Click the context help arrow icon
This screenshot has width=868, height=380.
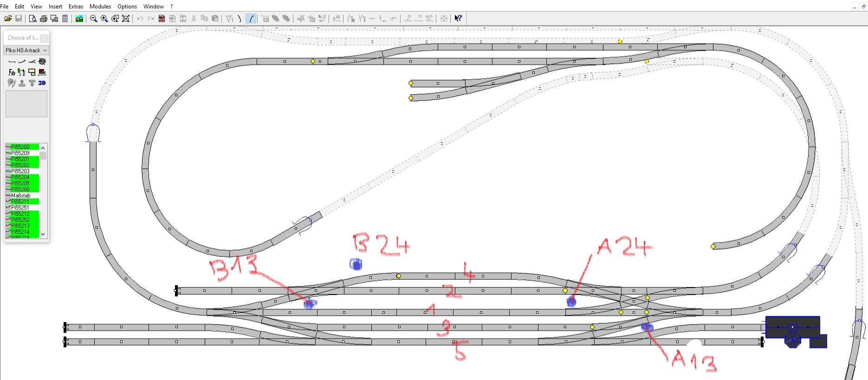click(x=458, y=19)
